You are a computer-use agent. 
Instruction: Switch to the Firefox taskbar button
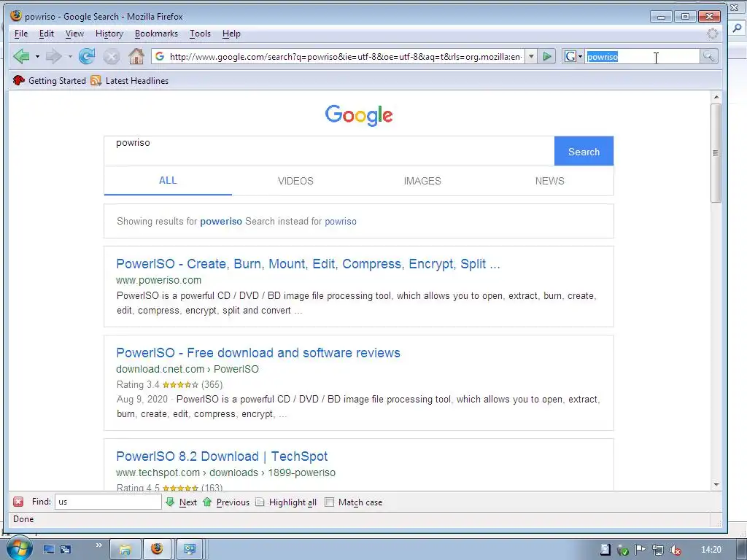(x=158, y=550)
